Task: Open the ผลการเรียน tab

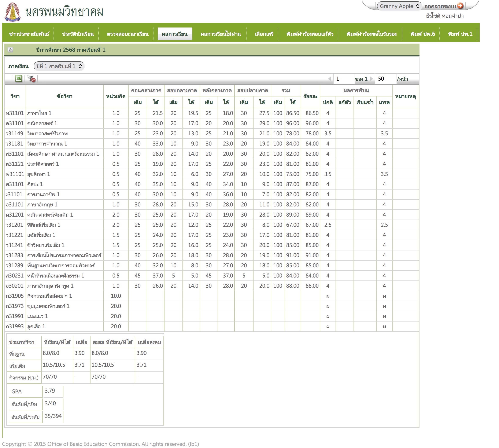Action: (x=175, y=34)
